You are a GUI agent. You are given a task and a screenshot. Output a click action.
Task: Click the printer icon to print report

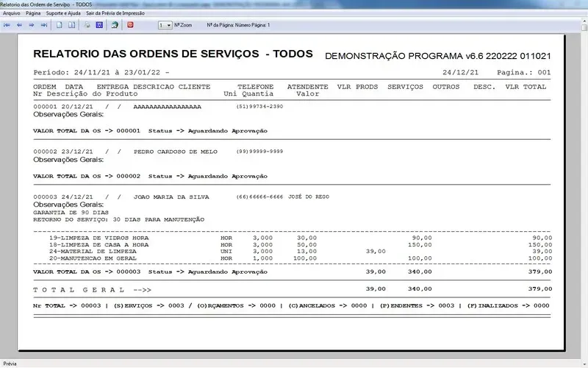87,25
